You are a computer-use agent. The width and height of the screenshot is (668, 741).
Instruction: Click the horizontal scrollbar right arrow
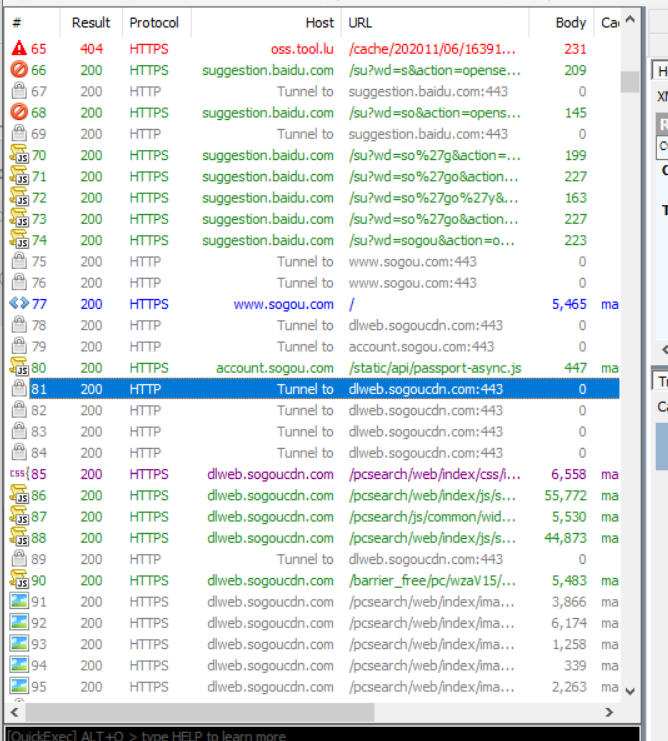click(x=609, y=712)
